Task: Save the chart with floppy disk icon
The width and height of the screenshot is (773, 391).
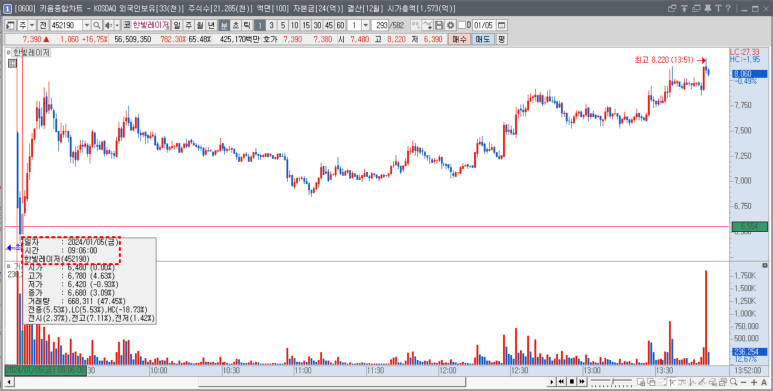Action: pyautogui.click(x=439, y=25)
